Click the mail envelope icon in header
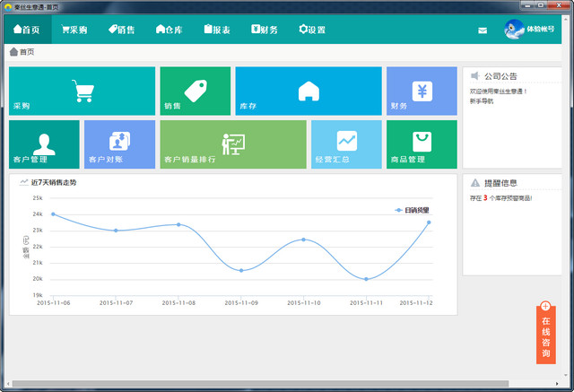This screenshot has width=574, height=392. (483, 30)
